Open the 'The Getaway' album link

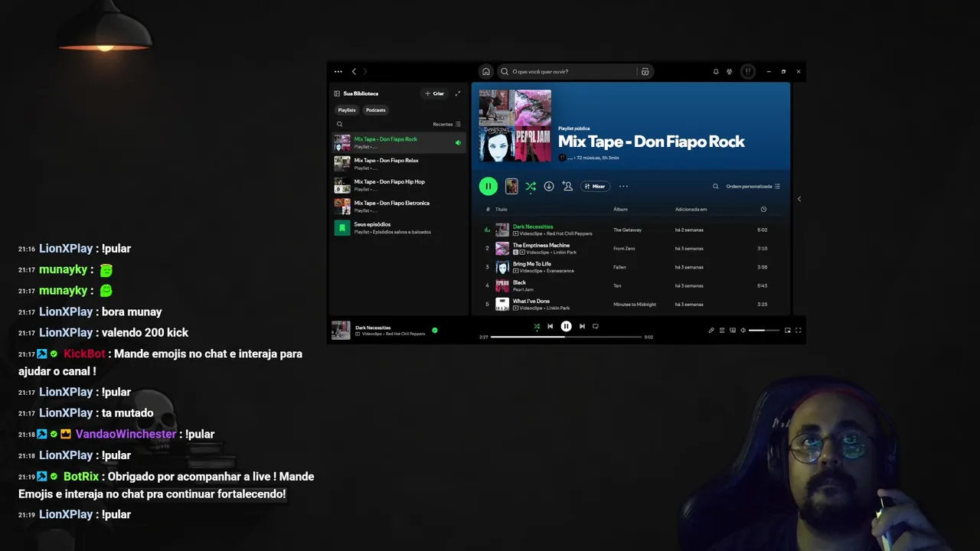click(628, 230)
